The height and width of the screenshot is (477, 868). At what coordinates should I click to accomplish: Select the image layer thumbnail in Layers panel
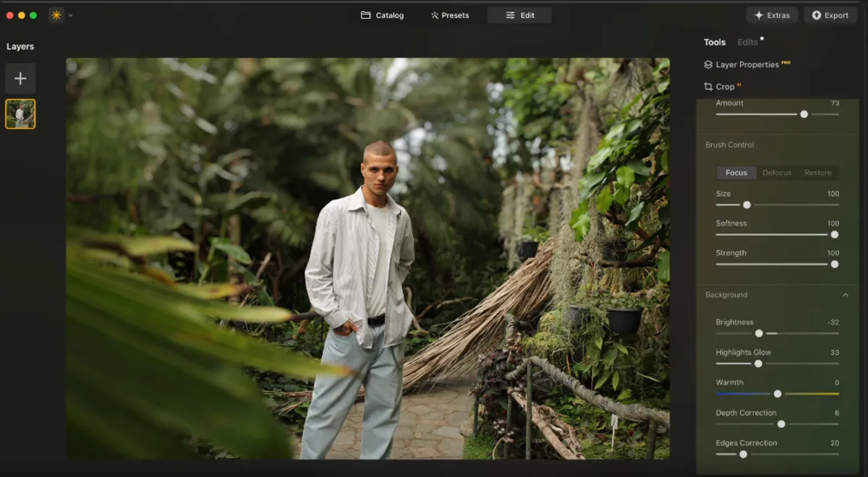[x=20, y=113]
